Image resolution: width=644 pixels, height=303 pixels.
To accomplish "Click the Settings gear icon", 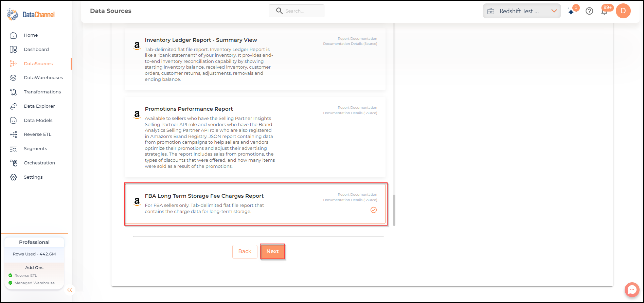I will (13, 177).
